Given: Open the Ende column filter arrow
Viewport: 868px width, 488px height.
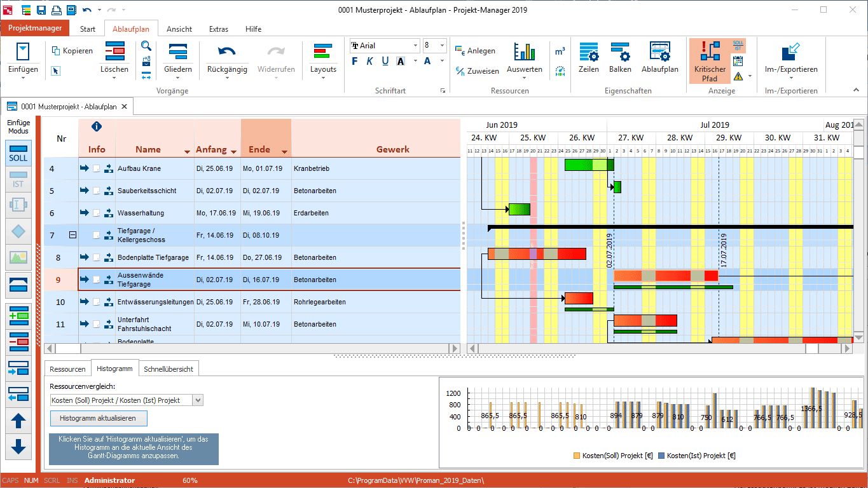Looking at the screenshot, I should [284, 152].
